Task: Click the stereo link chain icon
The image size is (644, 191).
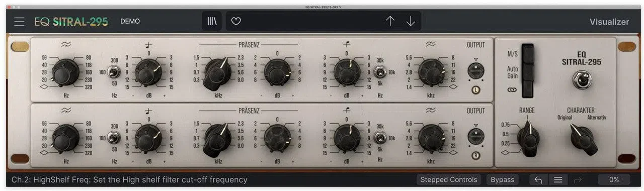Action: (512, 90)
